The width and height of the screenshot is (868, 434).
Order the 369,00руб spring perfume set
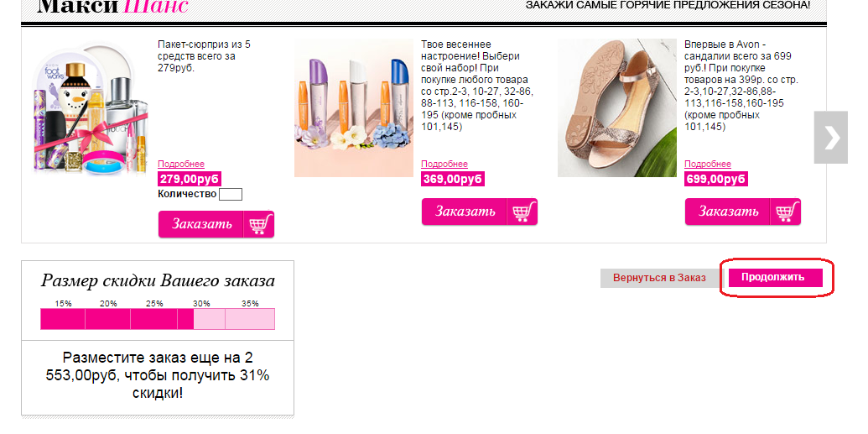(x=480, y=212)
